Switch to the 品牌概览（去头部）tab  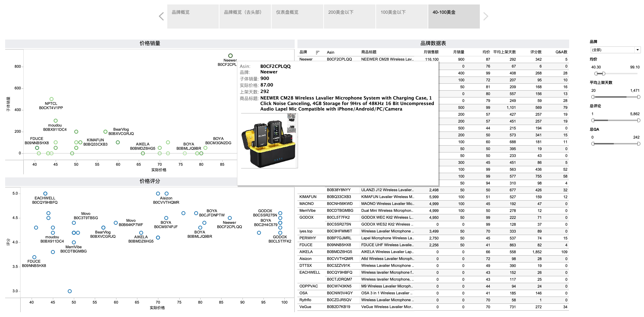point(245,17)
